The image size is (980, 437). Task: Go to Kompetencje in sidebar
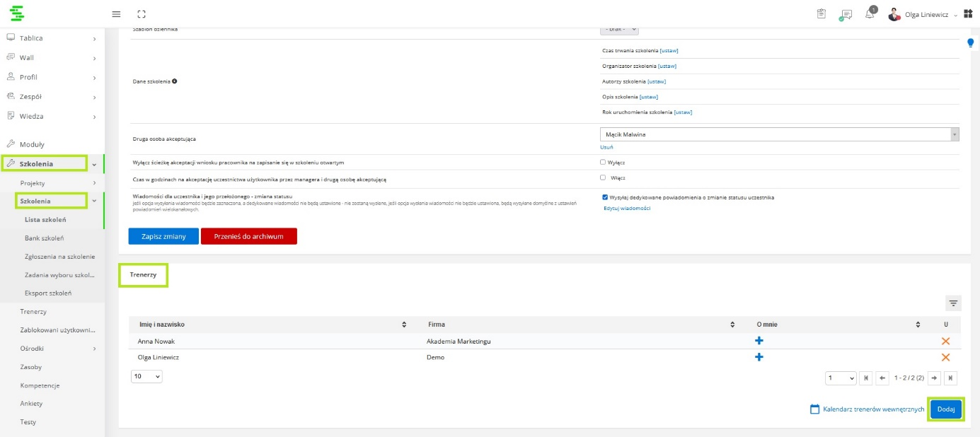coord(40,385)
